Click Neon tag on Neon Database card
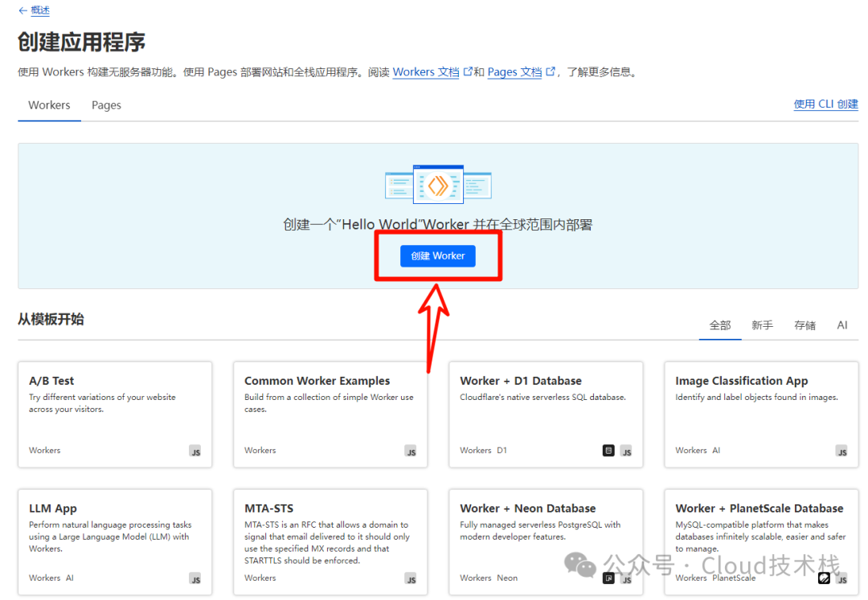Viewport: 868px width, 600px height. 507,578
